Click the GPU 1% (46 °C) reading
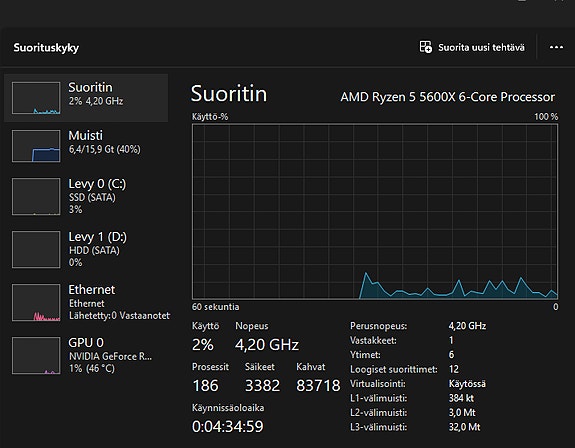Image resolution: width=575 pixels, height=448 pixels. 92,368
